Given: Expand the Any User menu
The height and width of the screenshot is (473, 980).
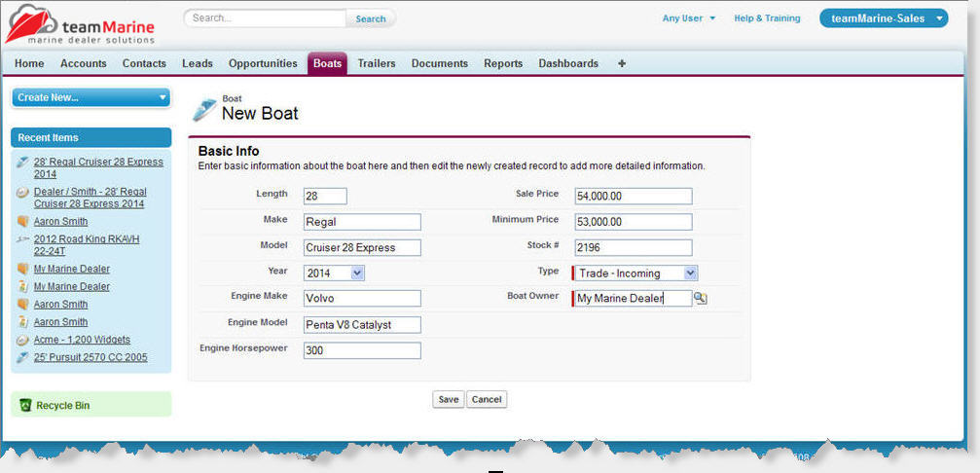Looking at the screenshot, I should (x=689, y=18).
